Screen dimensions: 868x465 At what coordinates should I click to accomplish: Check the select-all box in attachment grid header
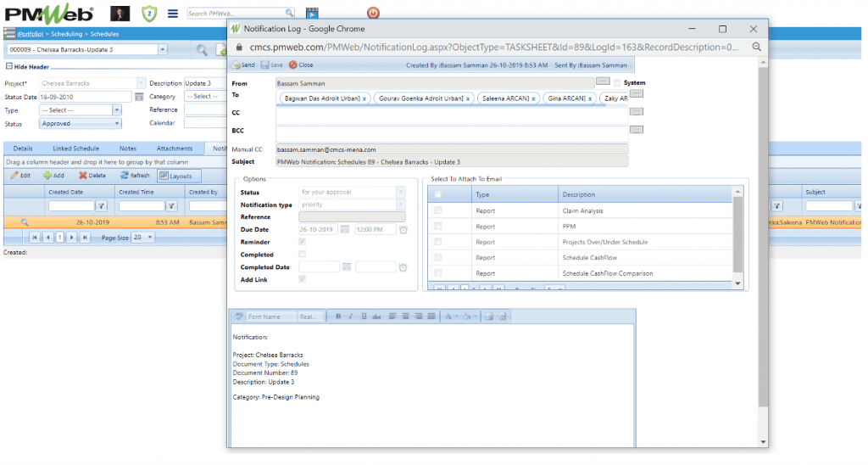[x=438, y=194]
